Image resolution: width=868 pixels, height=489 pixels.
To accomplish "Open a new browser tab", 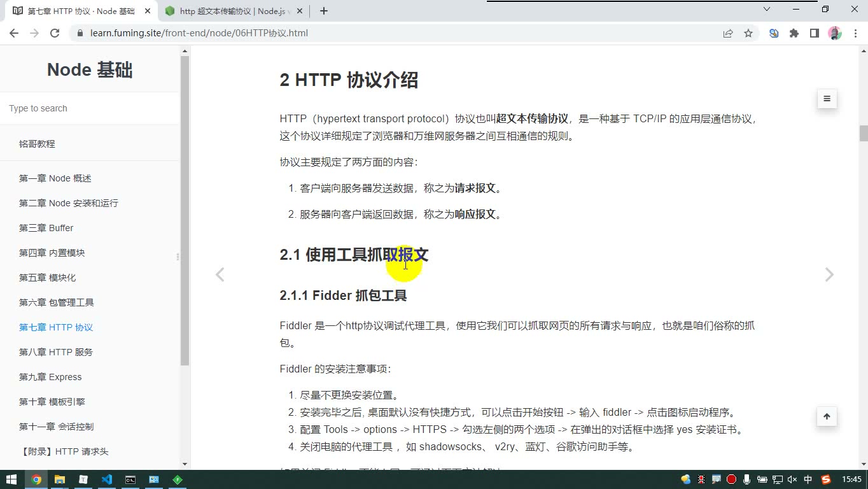I will tap(324, 11).
